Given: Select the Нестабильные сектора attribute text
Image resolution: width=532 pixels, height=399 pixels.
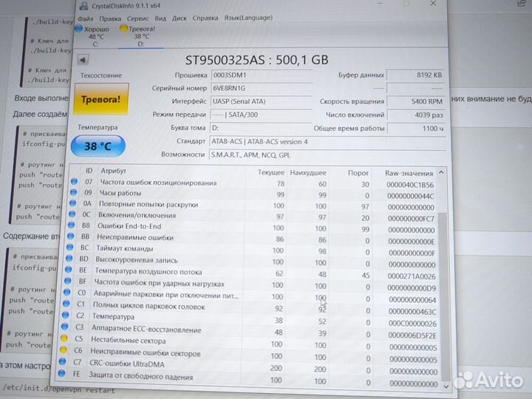Looking at the screenshot, I should (x=129, y=341).
